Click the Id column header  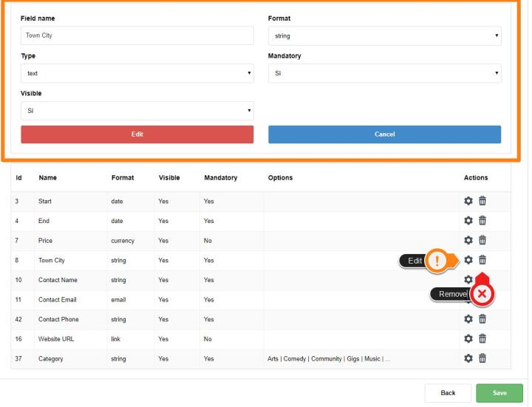[x=18, y=178]
